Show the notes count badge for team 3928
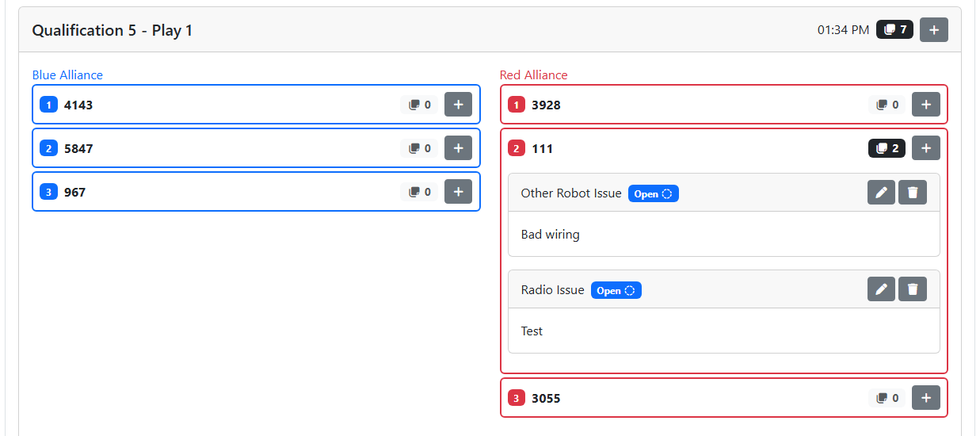Image resolution: width=980 pixels, height=436 pixels. [x=887, y=105]
